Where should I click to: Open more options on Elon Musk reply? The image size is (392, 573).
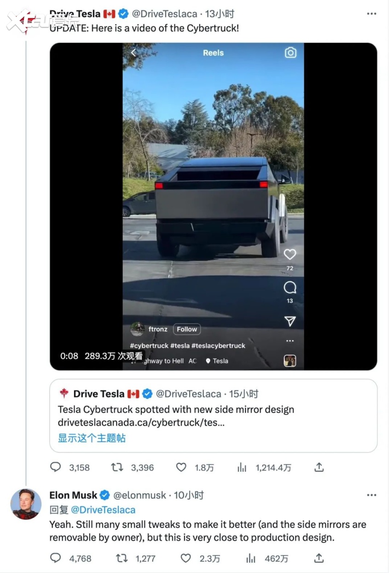pyautogui.click(x=372, y=495)
